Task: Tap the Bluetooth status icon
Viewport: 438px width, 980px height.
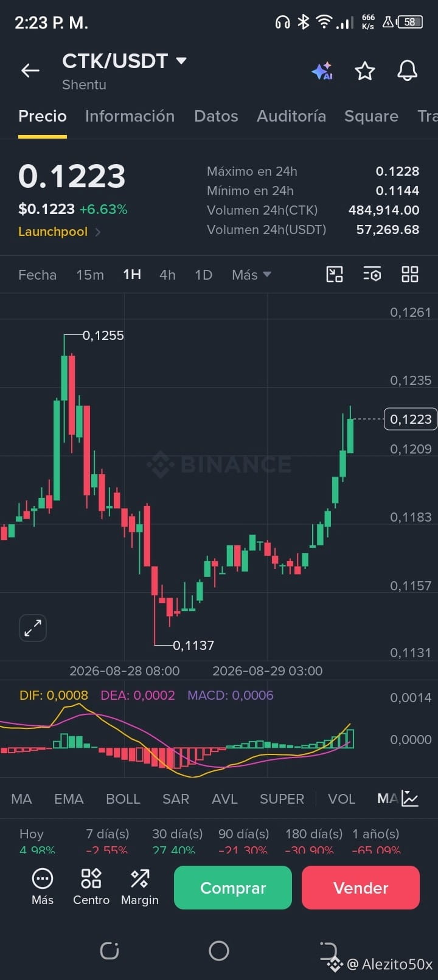Action: coord(304,22)
